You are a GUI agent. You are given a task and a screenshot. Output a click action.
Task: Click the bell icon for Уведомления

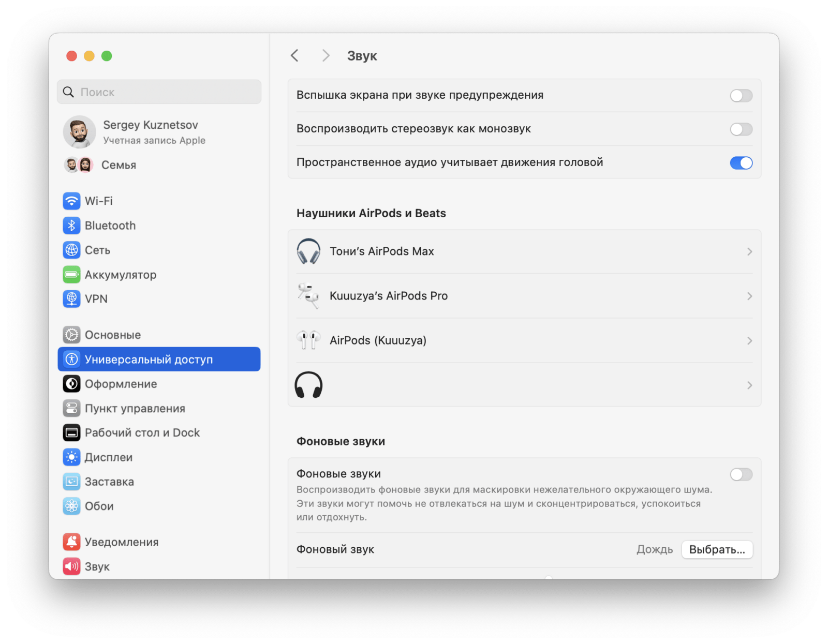click(71, 542)
